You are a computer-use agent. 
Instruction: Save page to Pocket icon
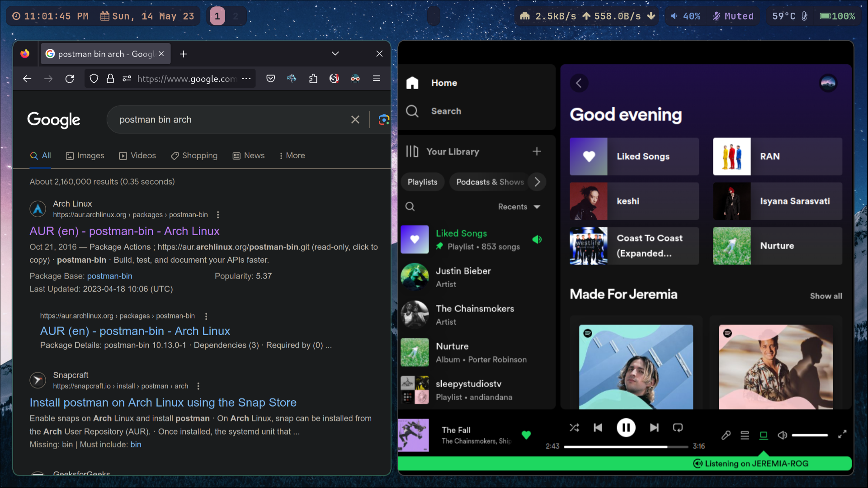(270, 79)
